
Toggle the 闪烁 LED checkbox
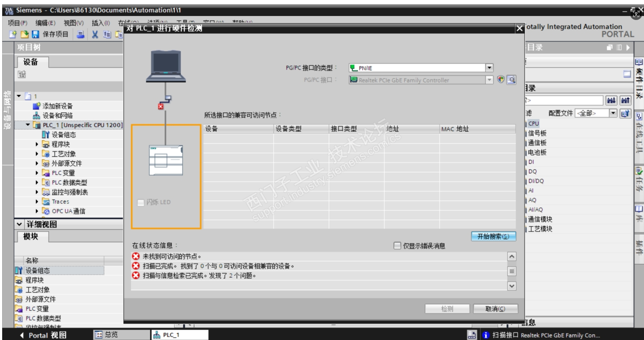coord(141,202)
